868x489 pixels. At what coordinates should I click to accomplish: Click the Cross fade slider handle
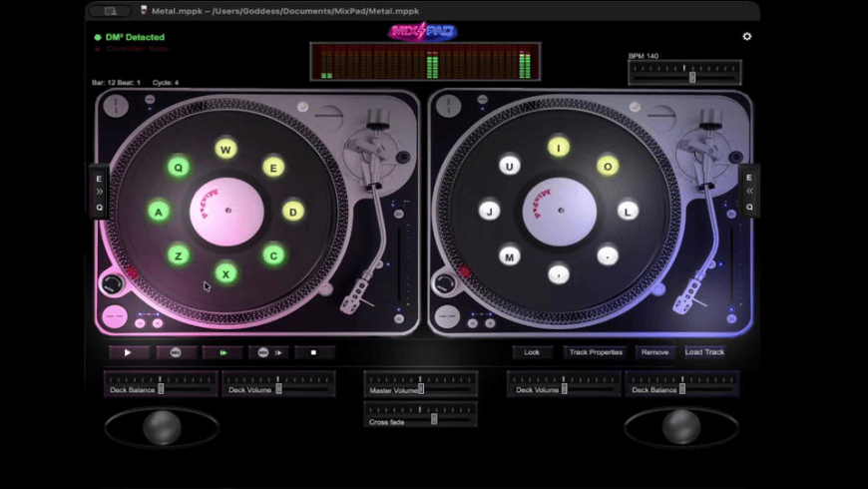tap(434, 419)
